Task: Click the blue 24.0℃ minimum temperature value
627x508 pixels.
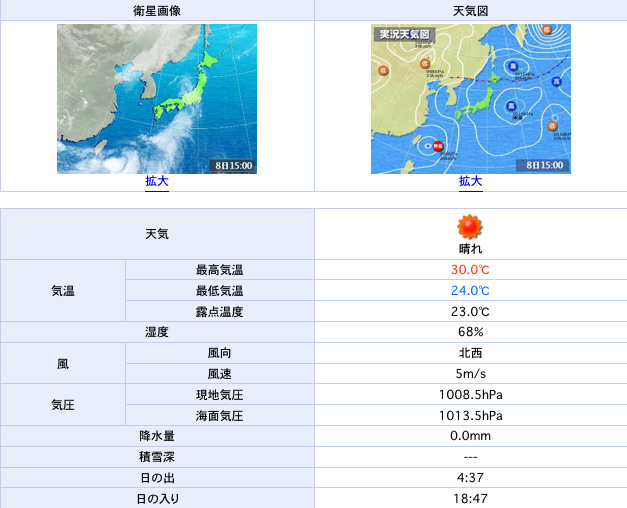Action: tap(470, 291)
